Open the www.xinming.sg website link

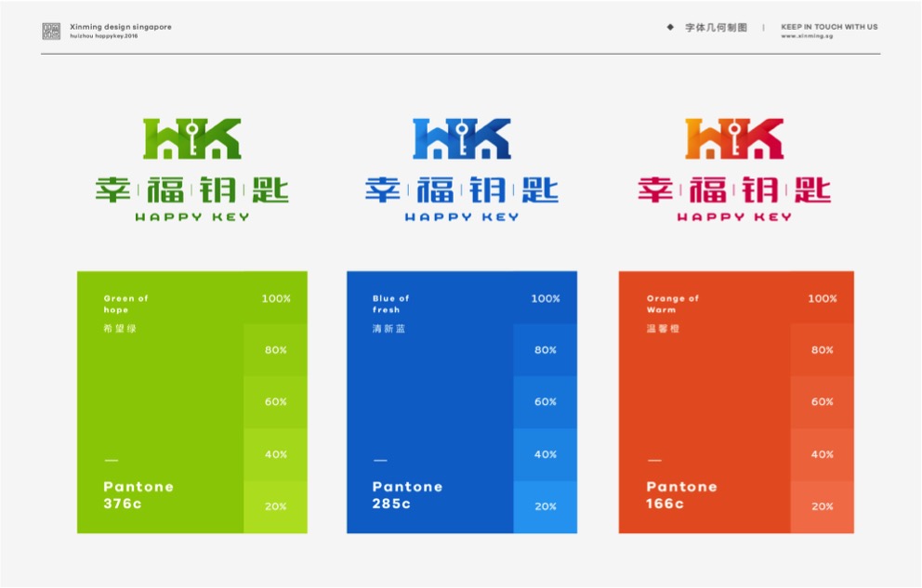click(808, 37)
